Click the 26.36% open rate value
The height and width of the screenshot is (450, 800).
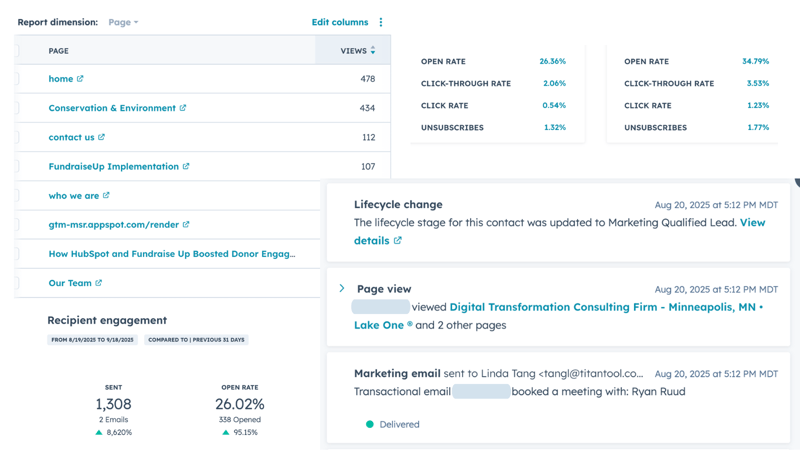tap(552, 62)
